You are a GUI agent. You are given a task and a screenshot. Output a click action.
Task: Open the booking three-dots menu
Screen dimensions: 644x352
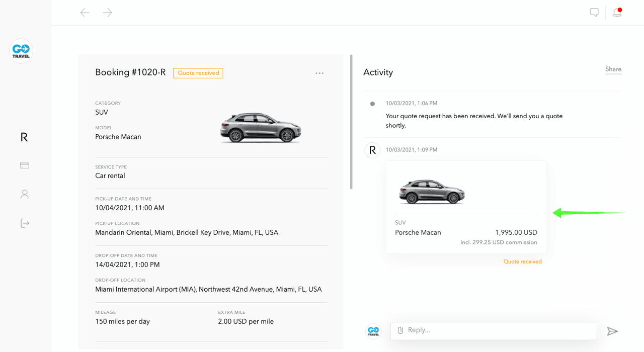pos(319,73)
